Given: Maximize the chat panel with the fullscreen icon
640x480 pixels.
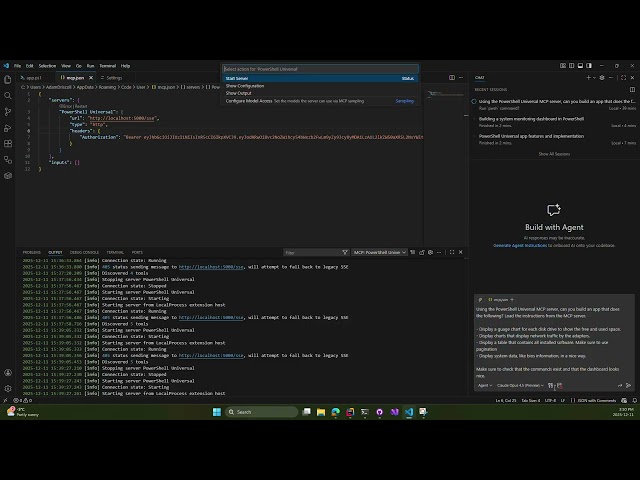Looking at the screenshot, I should click(623, 78).
